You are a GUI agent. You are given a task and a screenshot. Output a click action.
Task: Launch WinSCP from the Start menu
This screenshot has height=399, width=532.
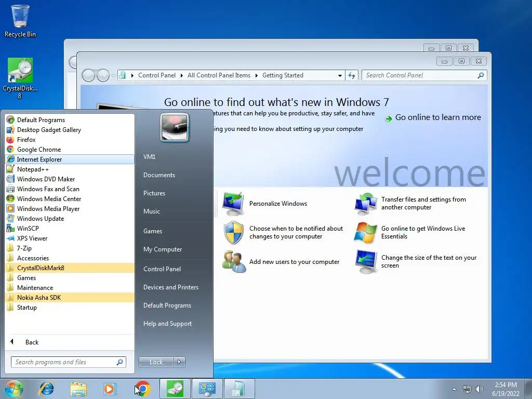[x=70, y=228]
